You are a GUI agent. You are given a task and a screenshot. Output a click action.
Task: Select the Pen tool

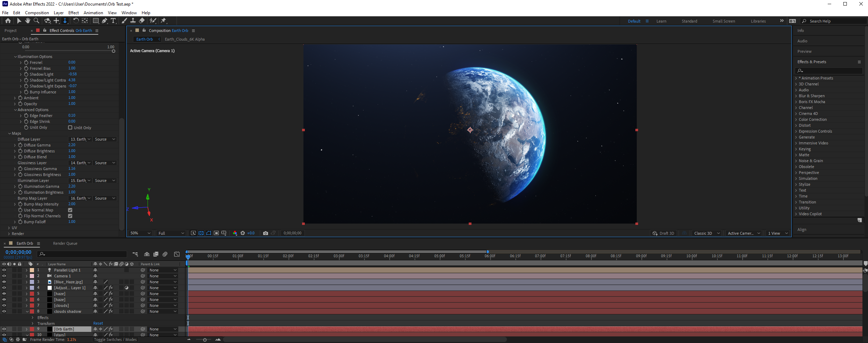[105, 21]
